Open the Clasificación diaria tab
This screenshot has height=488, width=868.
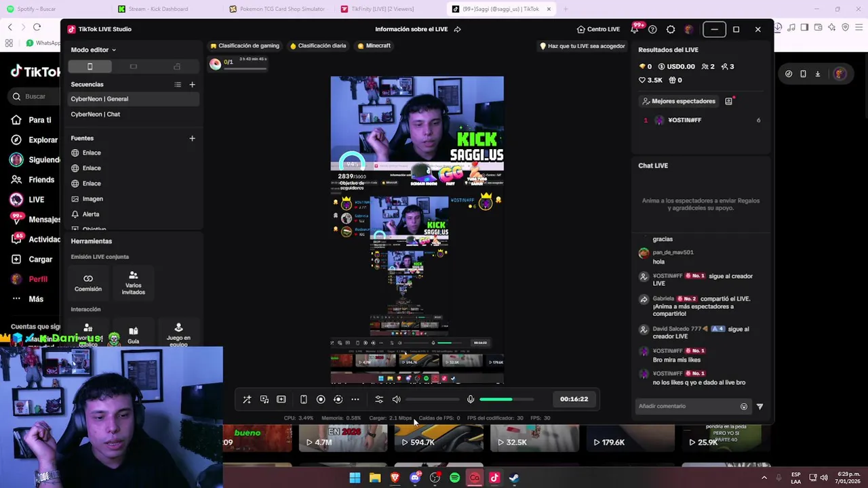[318, 45]
